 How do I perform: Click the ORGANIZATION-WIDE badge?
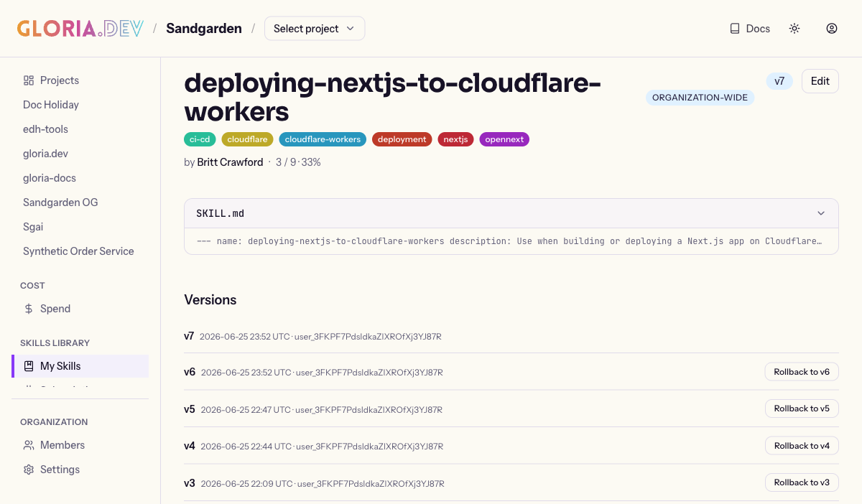(700, 98)
